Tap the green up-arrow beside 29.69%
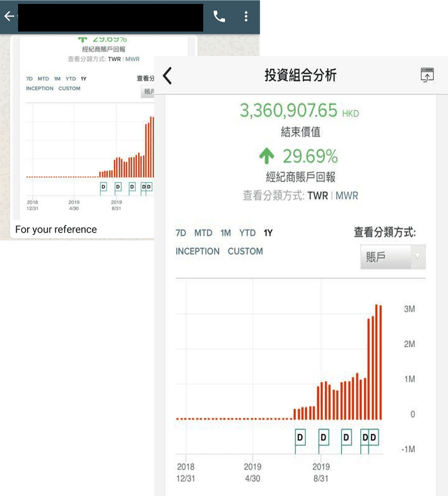The width and height of the screenshot is (448, 496). [x=267, y=156]
